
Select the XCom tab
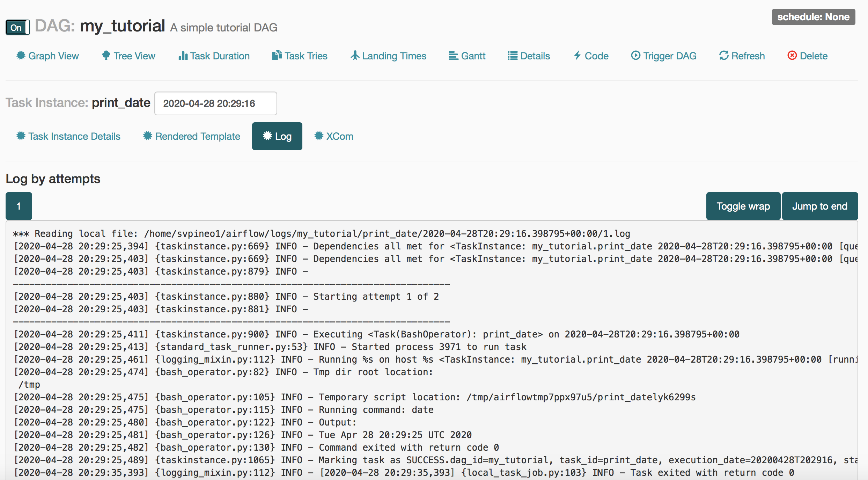(334, 136)
